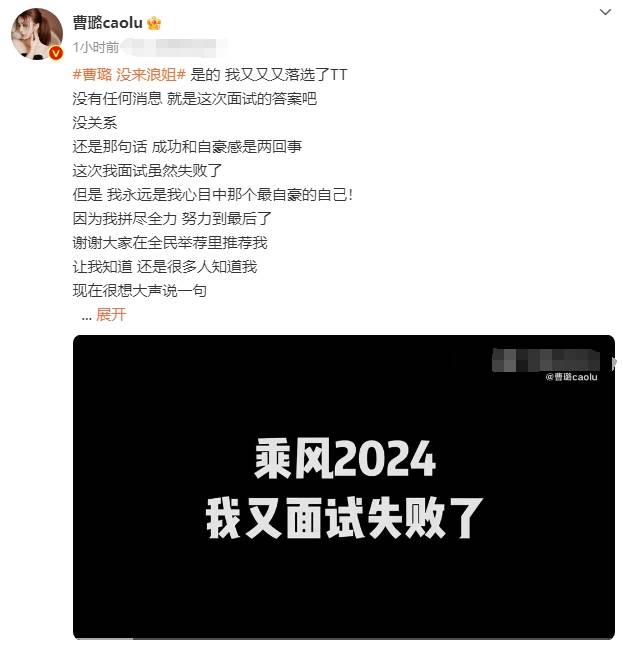This screenshot has height=645, width=622.
Task: Click the ellipsis before 展开
Action: click(86, 317)
